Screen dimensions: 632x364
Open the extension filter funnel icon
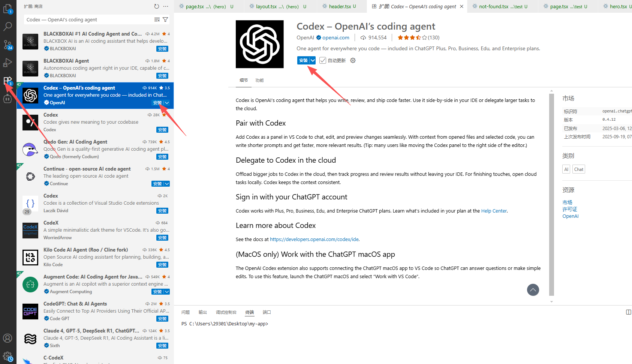click(x=165, y=19)
